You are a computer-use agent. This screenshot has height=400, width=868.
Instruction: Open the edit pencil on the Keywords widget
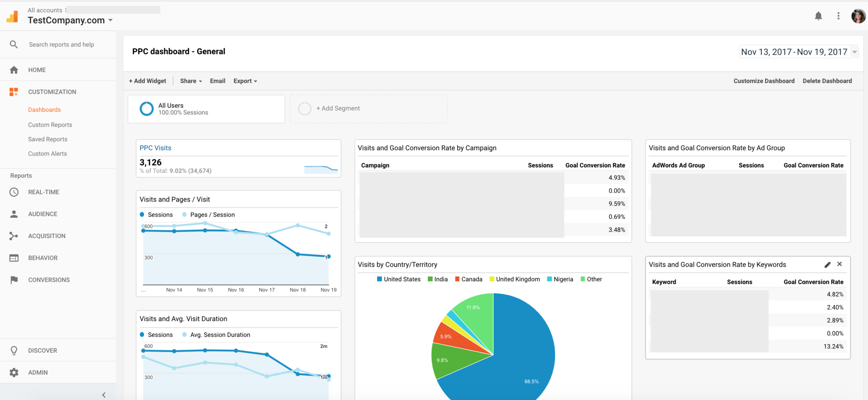point(828,264)
